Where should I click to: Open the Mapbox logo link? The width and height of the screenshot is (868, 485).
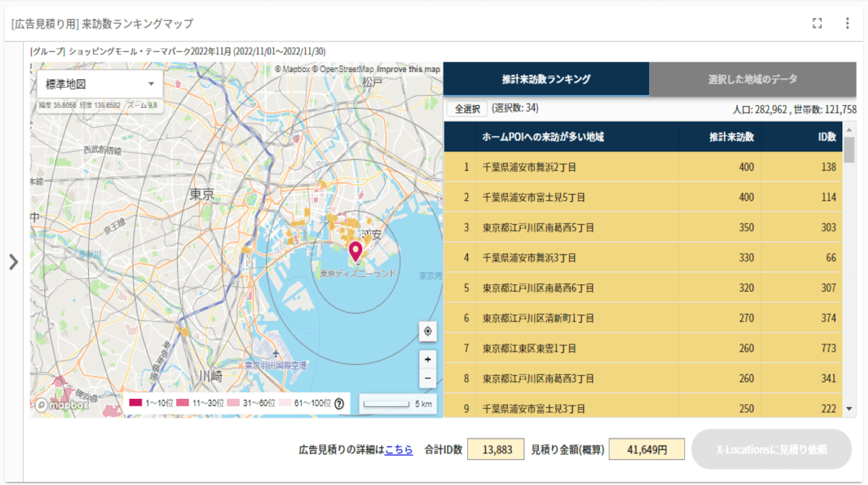click(62, 405)
